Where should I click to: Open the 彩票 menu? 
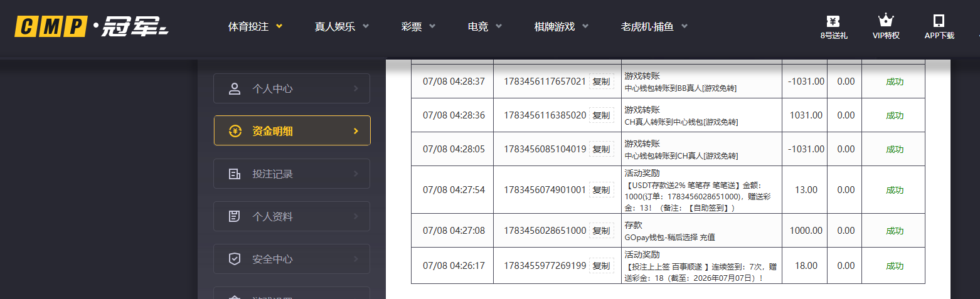(412, 27)
